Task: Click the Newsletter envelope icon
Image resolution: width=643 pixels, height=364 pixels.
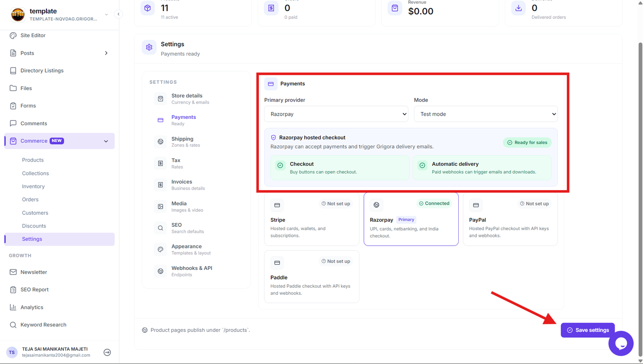Action: coord(13,272)
